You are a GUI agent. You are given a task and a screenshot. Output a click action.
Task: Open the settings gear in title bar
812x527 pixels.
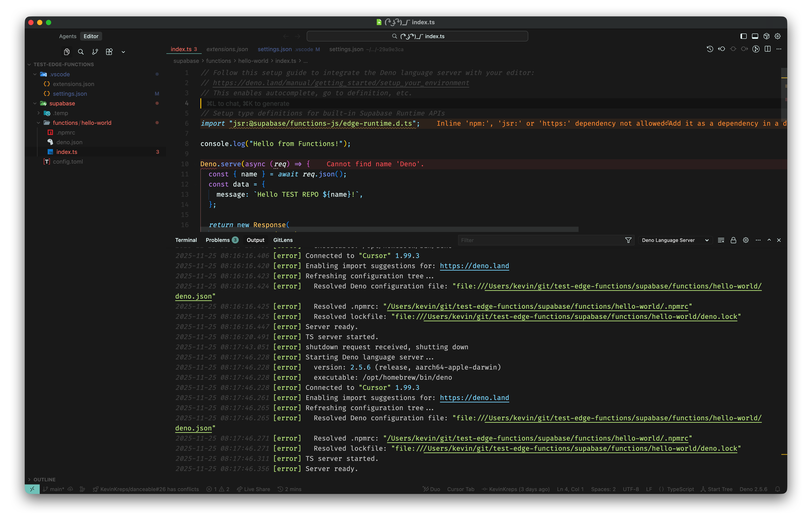[778, 36]
